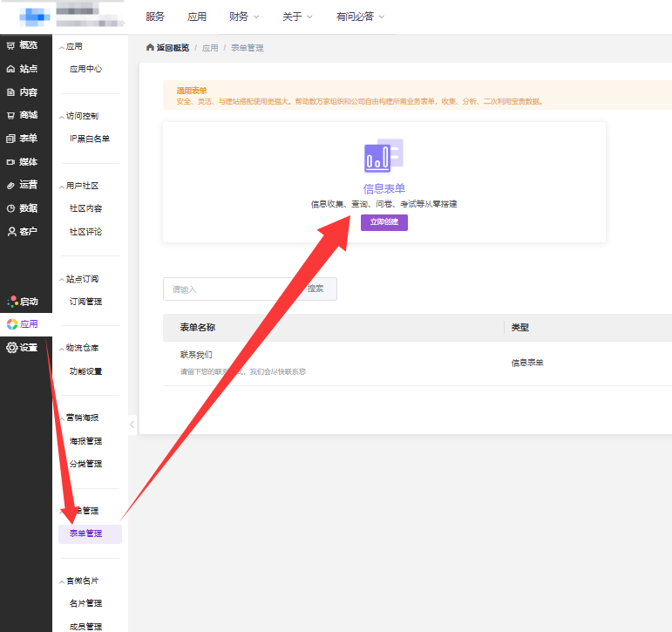Screen dimensions: 672x632
Task: Go to 站点 in left sidebar
Action: pos(11,69)
